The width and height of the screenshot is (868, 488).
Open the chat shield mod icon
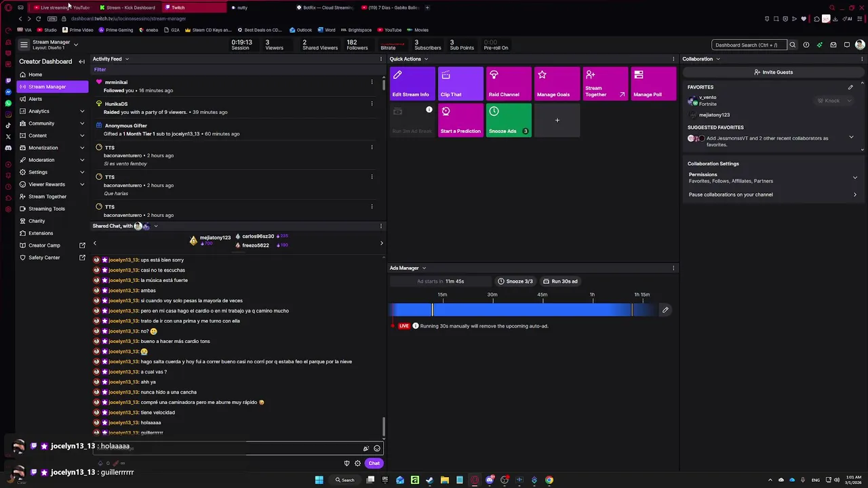point(347,463)
